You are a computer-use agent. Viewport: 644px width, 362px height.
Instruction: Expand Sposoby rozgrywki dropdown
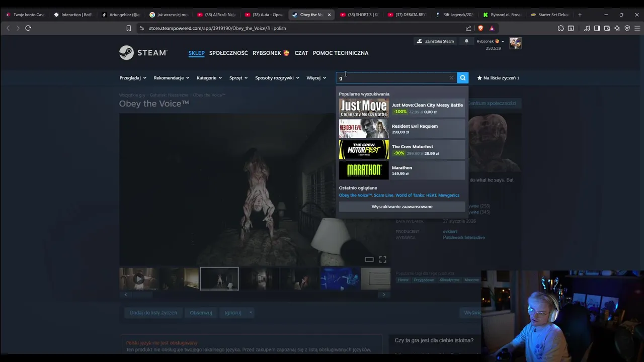[277, 78]
